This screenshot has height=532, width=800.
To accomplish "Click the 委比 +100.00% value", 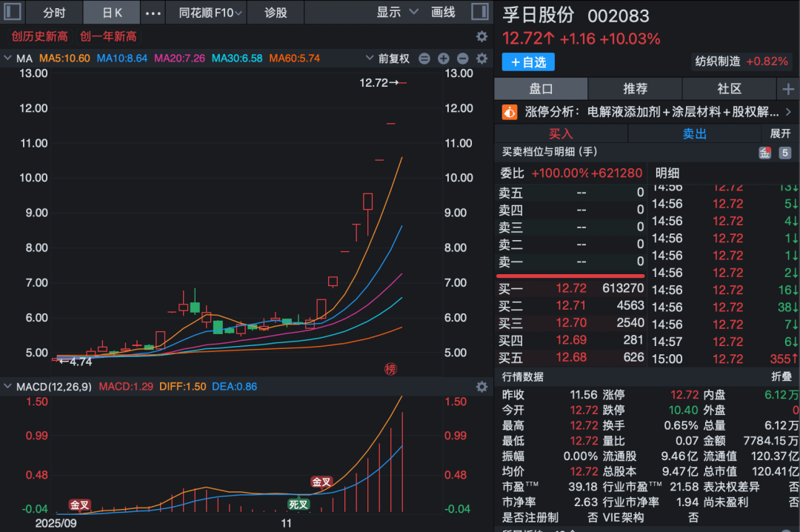I will (x=560, y=173).
